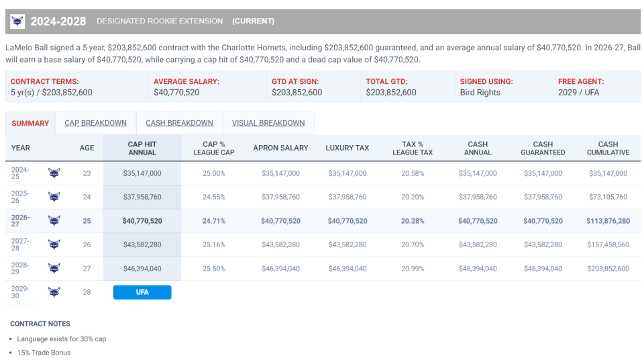
Task: Open the Visual Breakdown tab
Action: [x=268, y=123]
